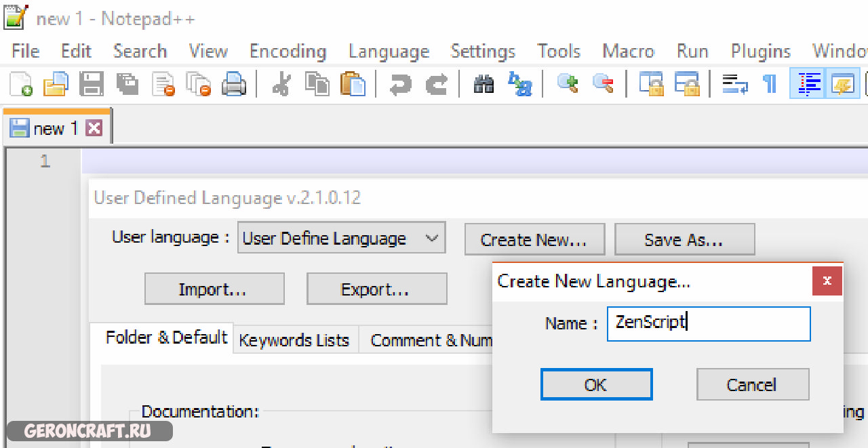
Task: Confirm the new language with OK
Action: coord(596,385)
